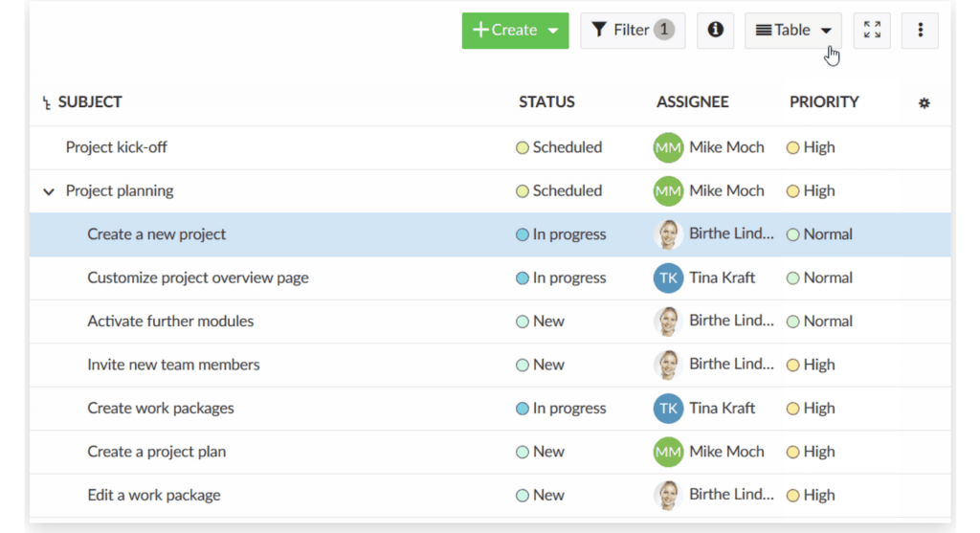
Task: Click Tina Kraft avatar on Customize project overview row
Action: (x=668, y=278)
